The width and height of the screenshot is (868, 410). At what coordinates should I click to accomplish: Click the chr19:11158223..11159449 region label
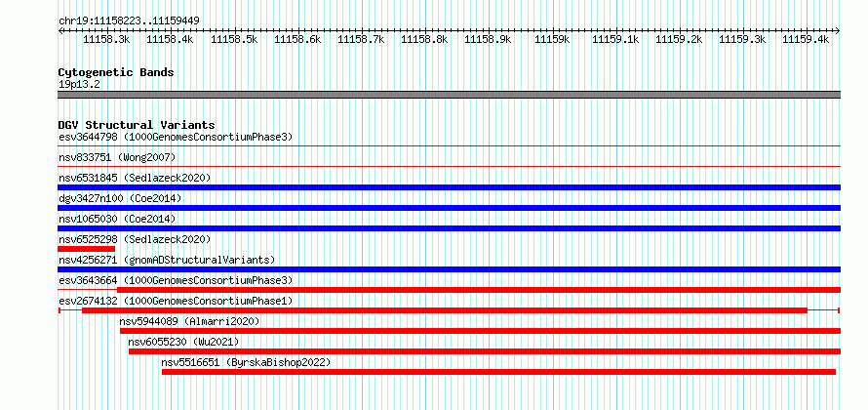coord(129,21)
